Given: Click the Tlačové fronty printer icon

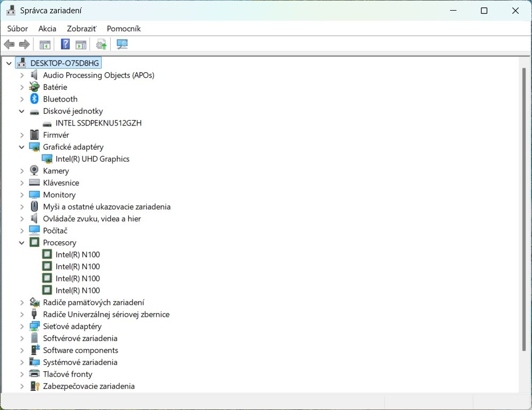Looking at the screenshot, I should pos(35,374).
